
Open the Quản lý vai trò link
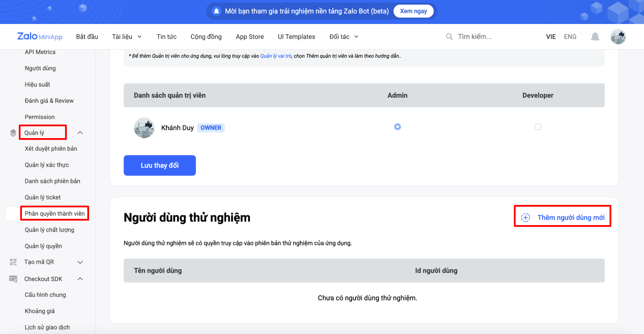point(276,56)
